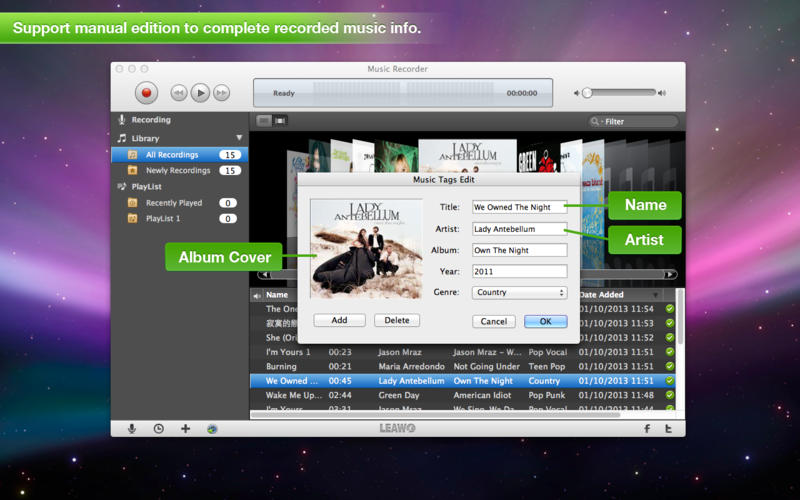
Task: Open the Genre dropdown showing Country
Action: [x=519, y=292]
